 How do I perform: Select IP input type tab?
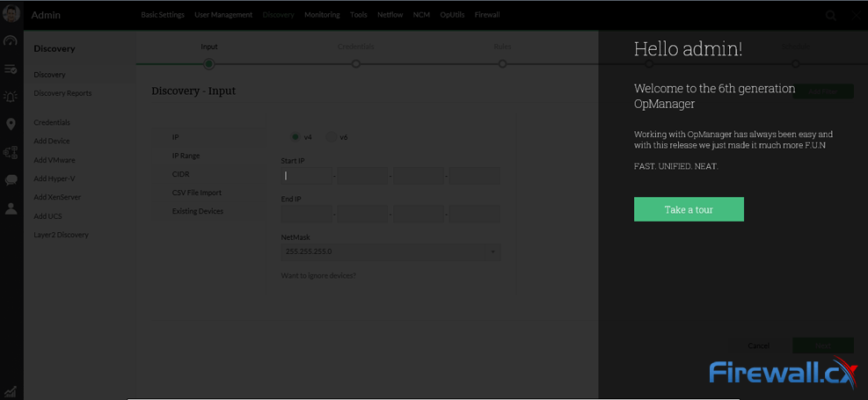pos(209,136)
